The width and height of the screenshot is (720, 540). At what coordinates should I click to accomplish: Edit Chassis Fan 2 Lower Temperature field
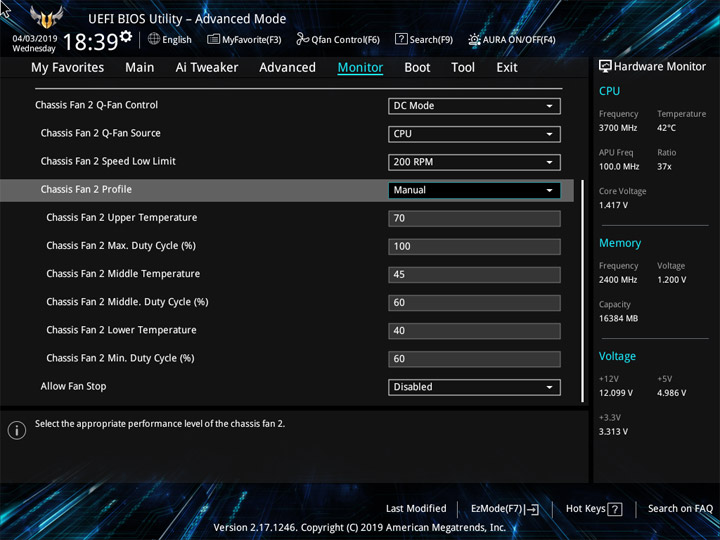pos(474,331)
